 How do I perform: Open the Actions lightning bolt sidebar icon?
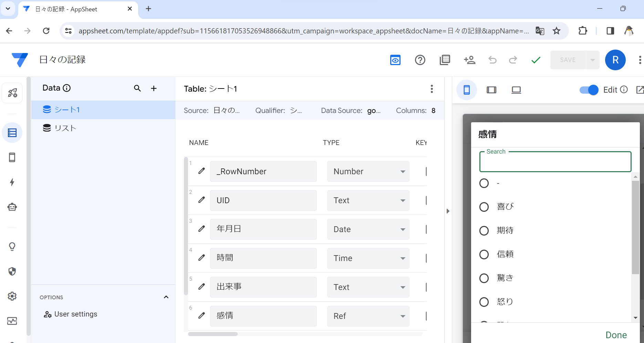(12, 182)
